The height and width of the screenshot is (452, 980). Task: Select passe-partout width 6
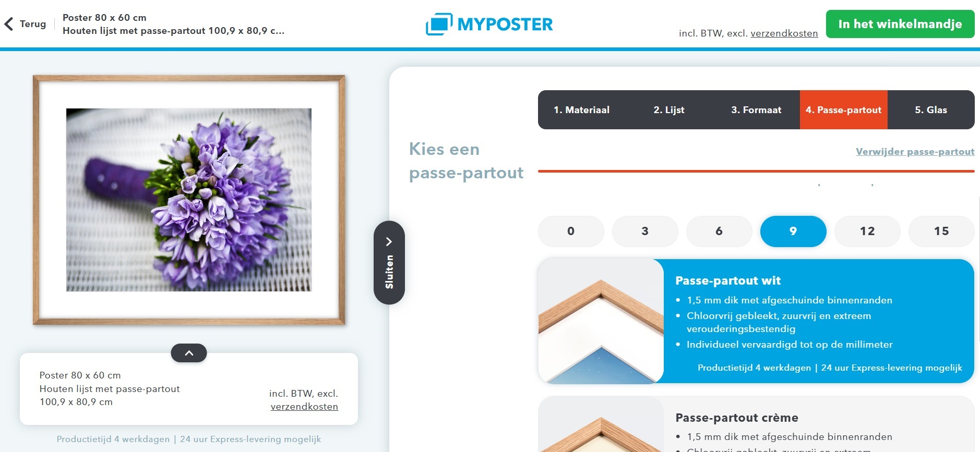tap(719, 231)
